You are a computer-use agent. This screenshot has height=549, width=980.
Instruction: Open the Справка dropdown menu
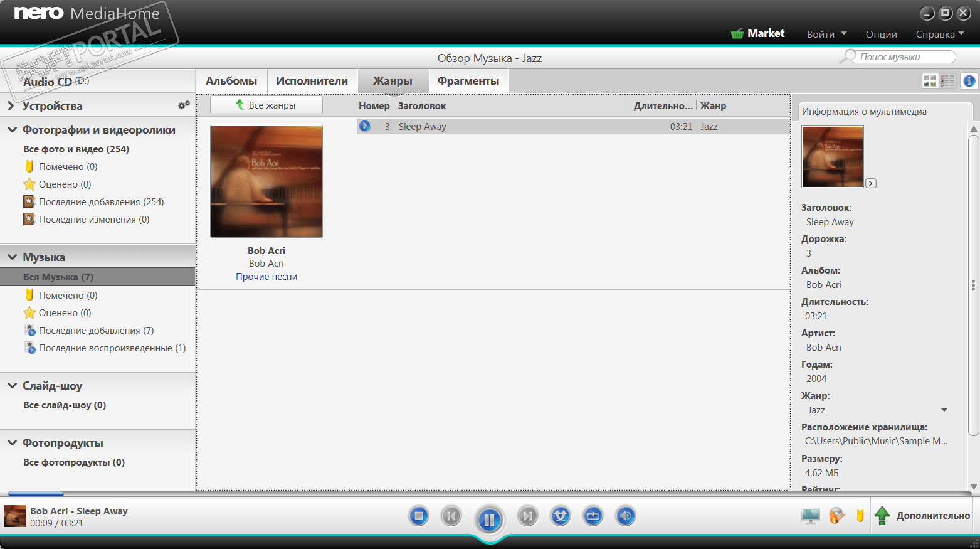point(940,34)
